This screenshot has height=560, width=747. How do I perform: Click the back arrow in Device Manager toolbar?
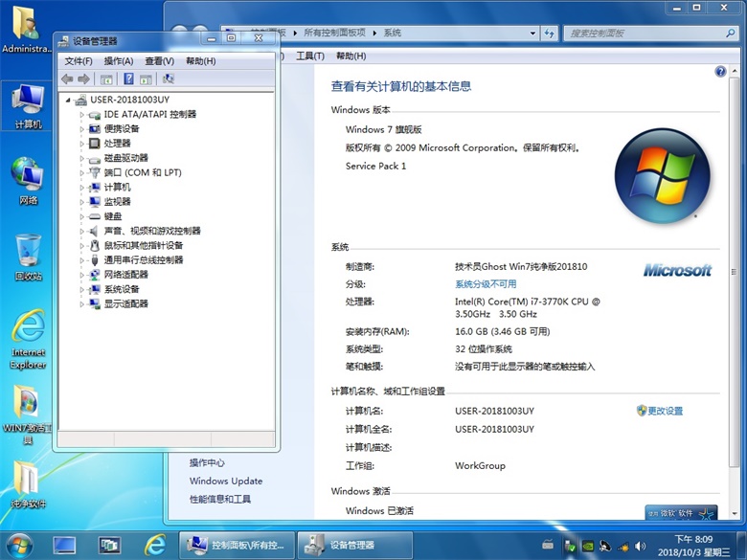pyautogui.click(x=66, y=78)
